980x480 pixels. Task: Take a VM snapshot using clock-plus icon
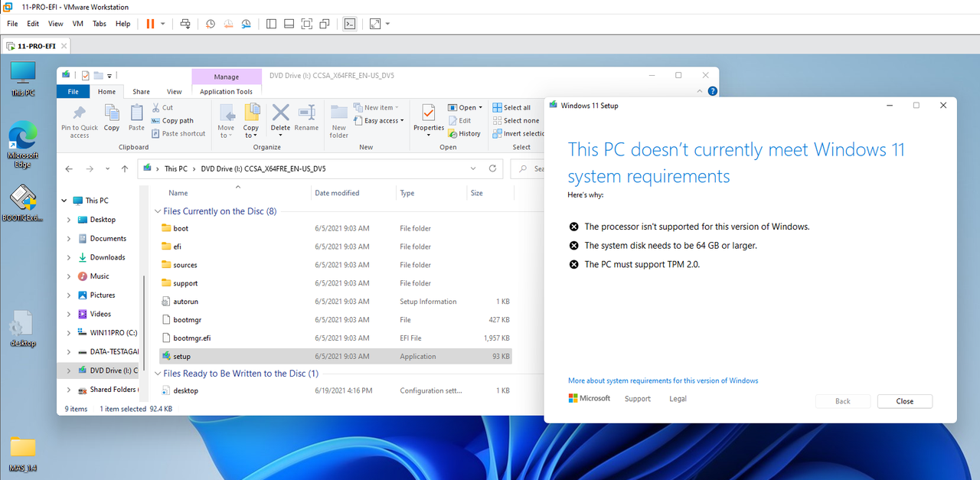(x=211, y=24)
